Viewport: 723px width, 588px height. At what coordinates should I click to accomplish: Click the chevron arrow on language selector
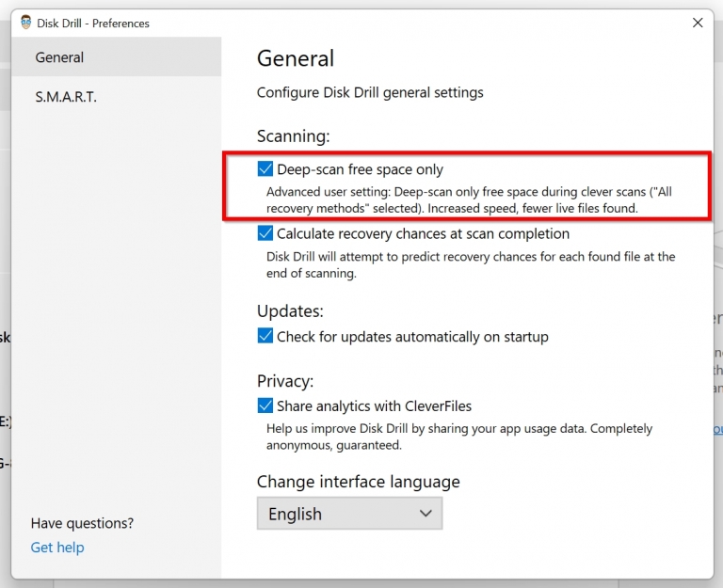coord(426,514)
